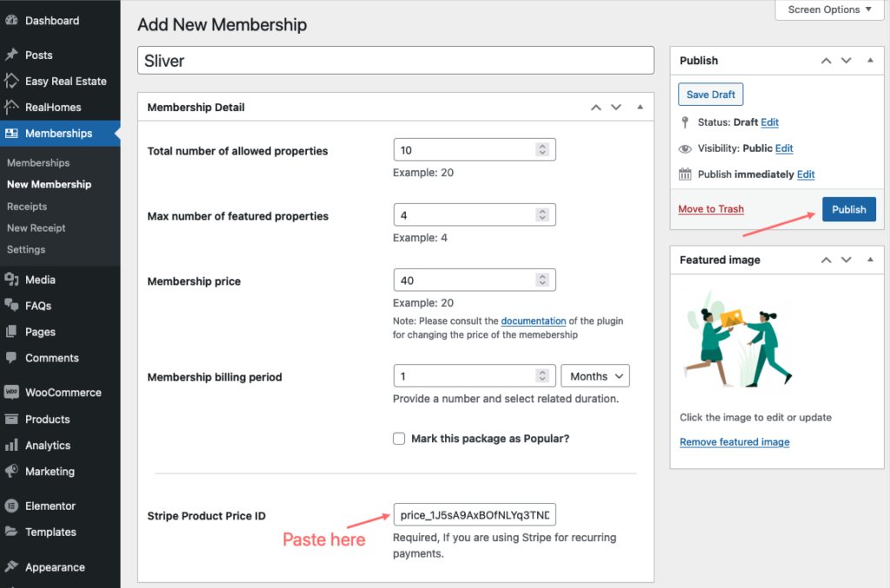The width and height of the screenshot is (890, 588).
Task: Click the WooCommerce icon
Action: [11, 392]
